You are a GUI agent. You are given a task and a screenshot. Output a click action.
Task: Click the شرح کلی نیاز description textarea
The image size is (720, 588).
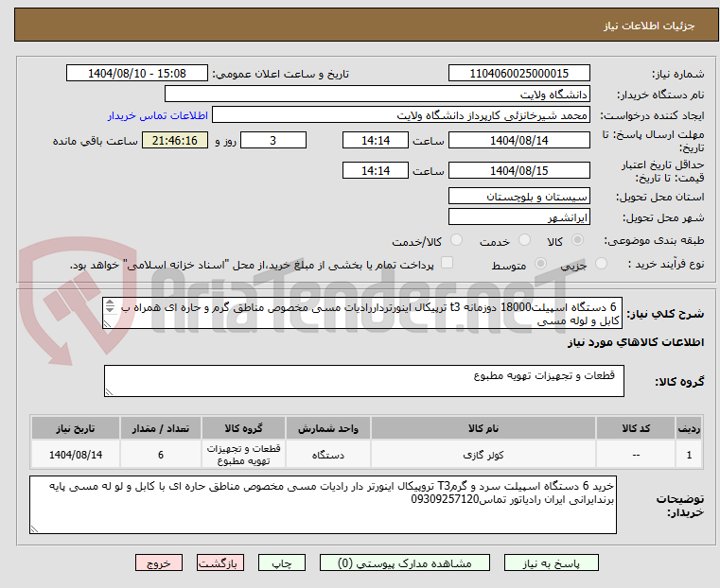pos(362,313)
